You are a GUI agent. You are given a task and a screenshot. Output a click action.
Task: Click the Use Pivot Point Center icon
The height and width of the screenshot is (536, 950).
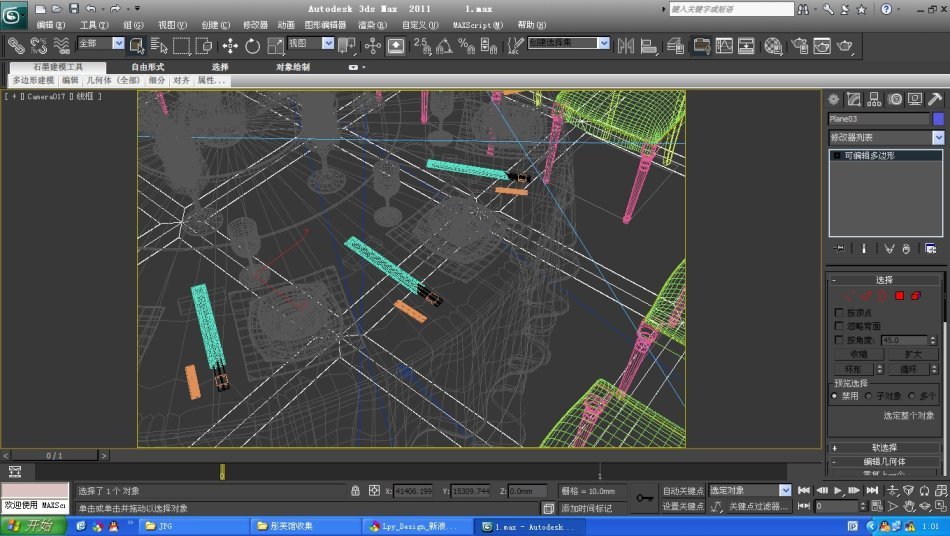point(347,45)
